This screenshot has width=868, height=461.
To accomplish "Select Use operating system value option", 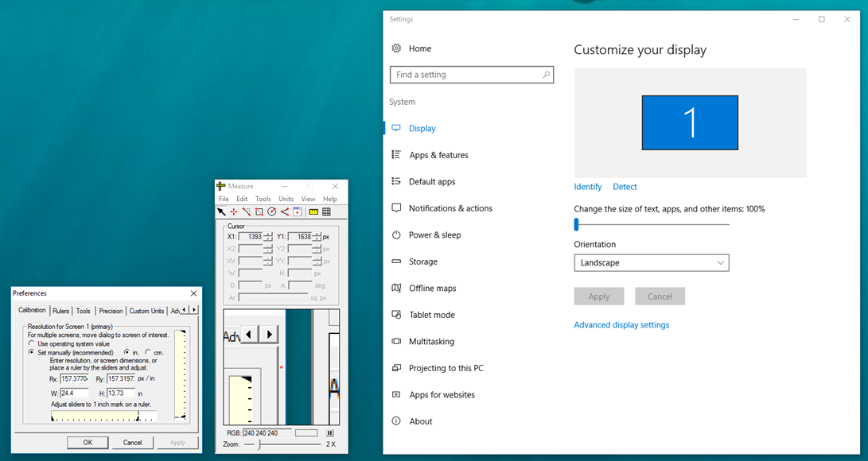I will click(x=31, y=343).
